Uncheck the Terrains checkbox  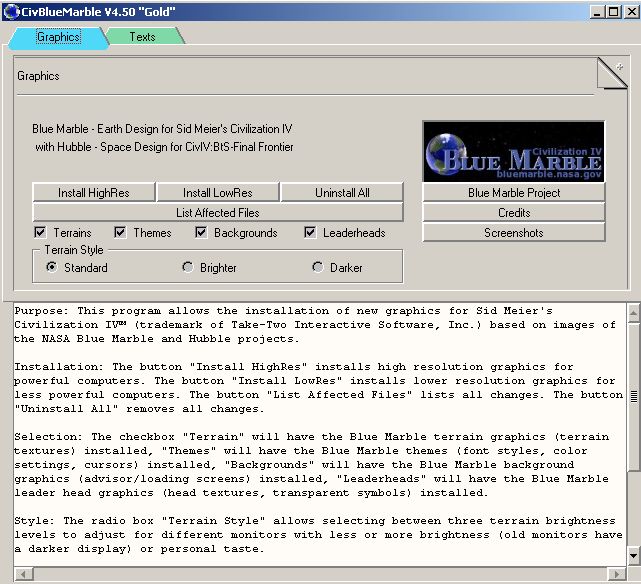[x=40, y=233]
